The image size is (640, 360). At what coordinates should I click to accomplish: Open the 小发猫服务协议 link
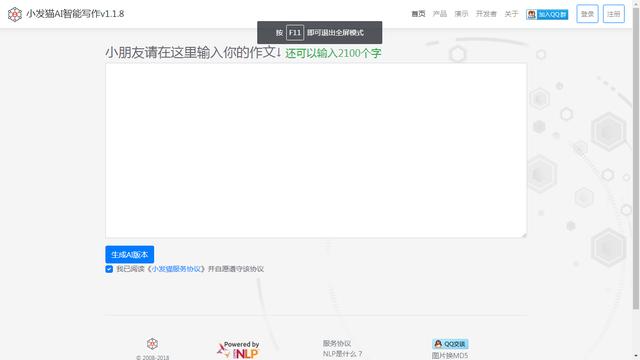[x=176, y=269]
